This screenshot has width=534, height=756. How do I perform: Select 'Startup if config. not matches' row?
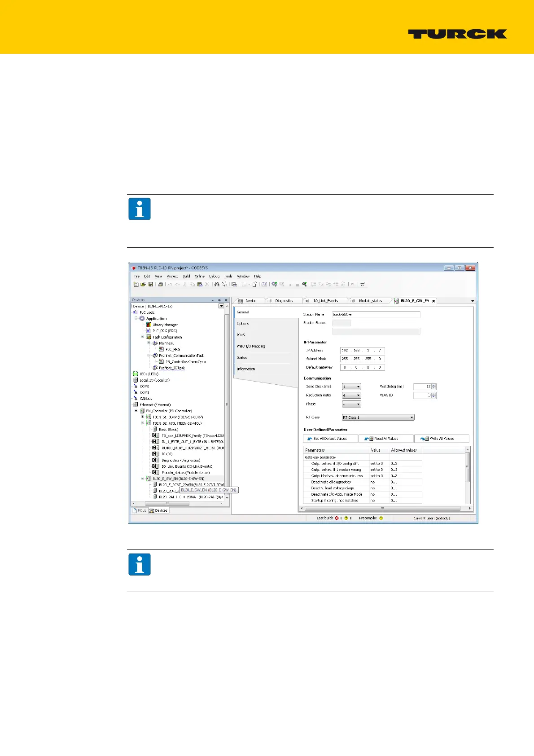click(x=363, y=500)
